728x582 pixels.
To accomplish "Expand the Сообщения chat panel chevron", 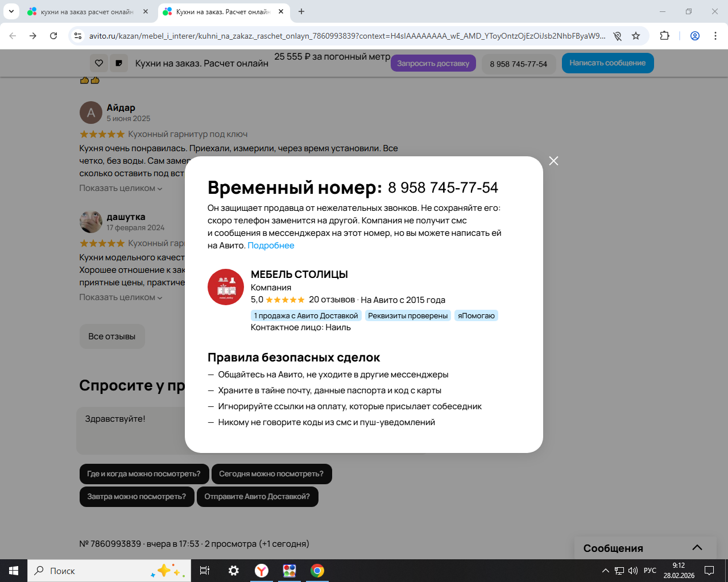I will pyautogui.click(x=697, y=548).
